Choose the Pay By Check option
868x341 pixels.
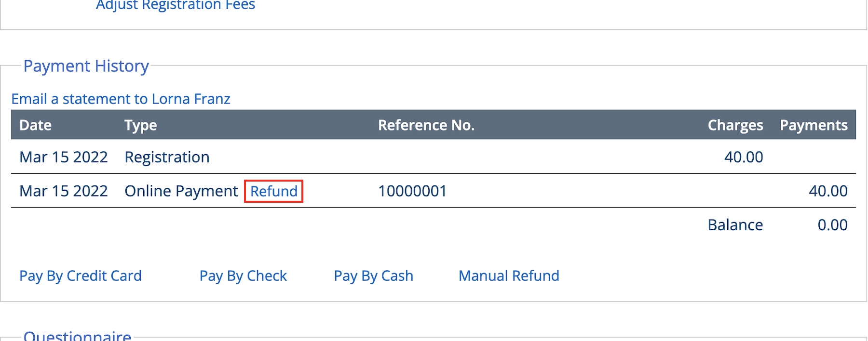[243, 276]
